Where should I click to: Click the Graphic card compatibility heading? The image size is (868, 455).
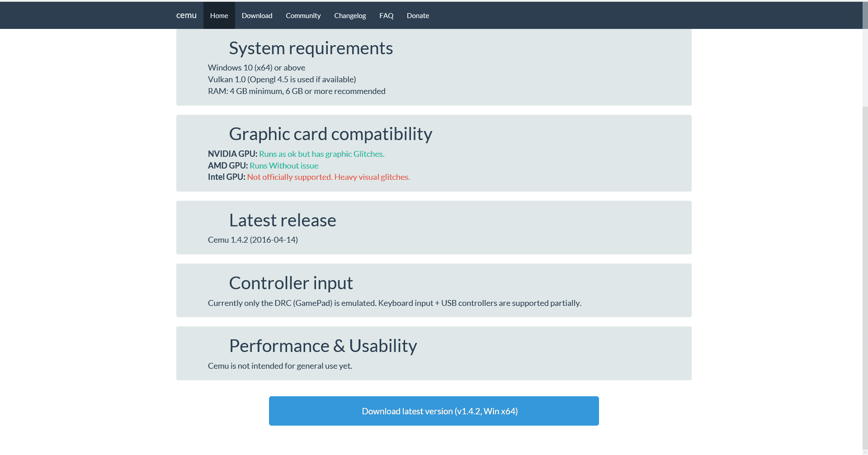[x=330, y=134]
